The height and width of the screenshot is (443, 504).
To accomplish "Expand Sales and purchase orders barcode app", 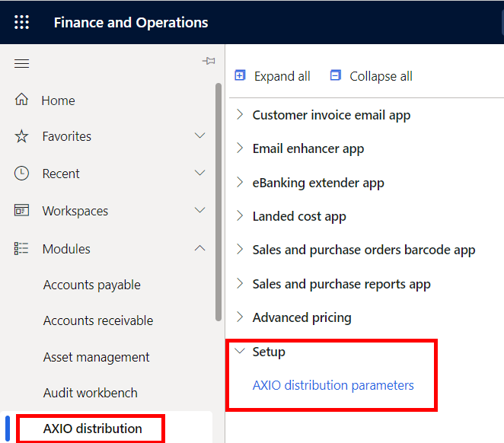I will click(240, 250).
